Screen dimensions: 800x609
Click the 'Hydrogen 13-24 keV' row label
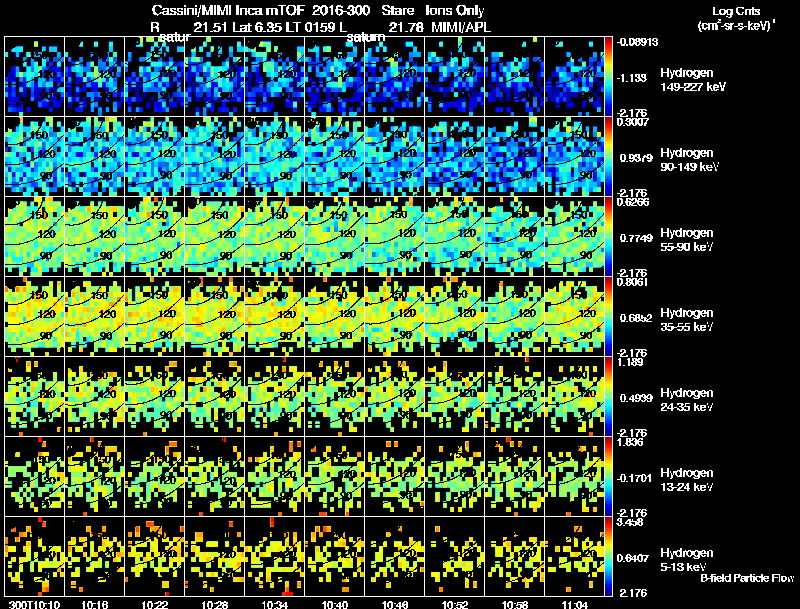(687, 480)
